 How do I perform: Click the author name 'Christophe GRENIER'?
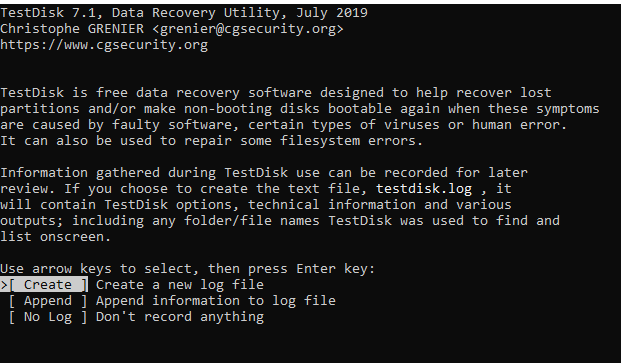[x=72, y=29]
